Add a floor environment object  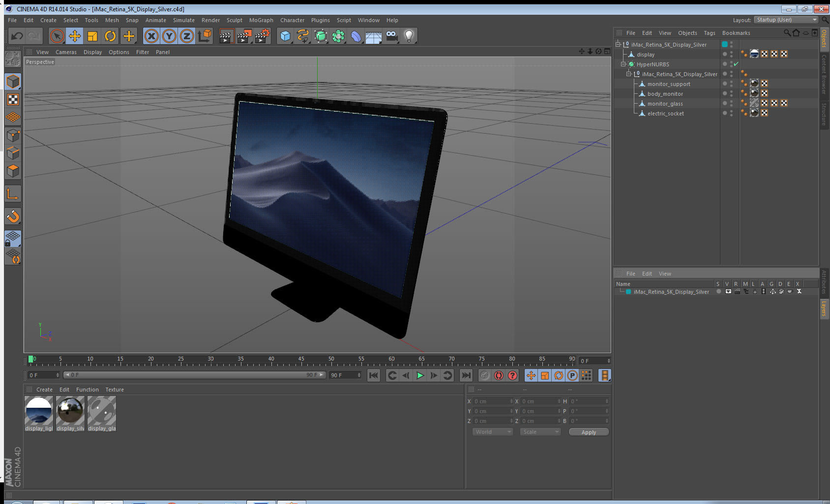[374, 36]
